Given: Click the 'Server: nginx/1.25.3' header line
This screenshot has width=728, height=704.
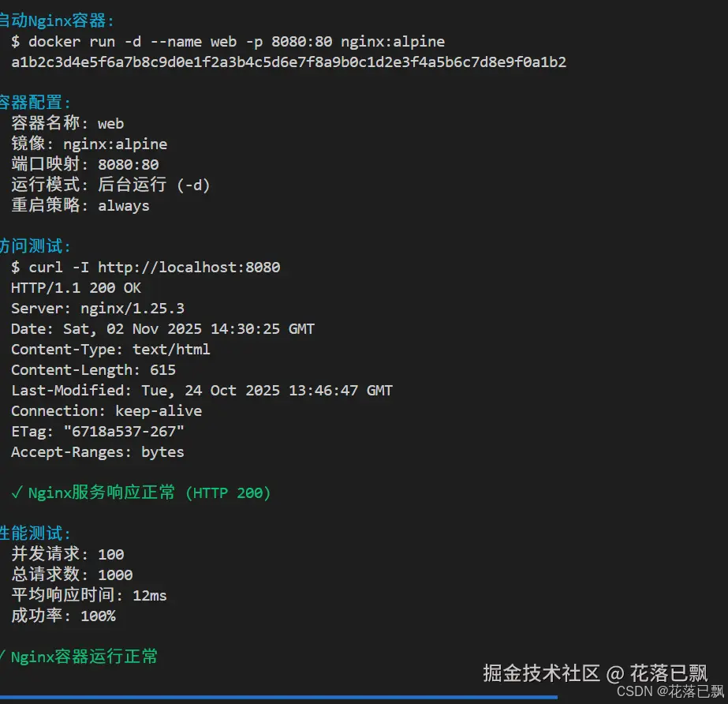Looking at the screenshot, I should pos(98,309).
